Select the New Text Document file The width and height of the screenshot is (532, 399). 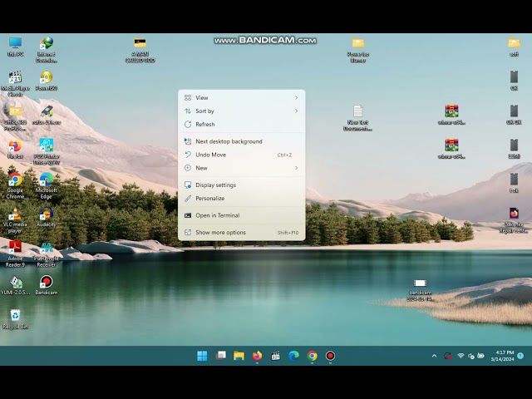click(357, 118)
